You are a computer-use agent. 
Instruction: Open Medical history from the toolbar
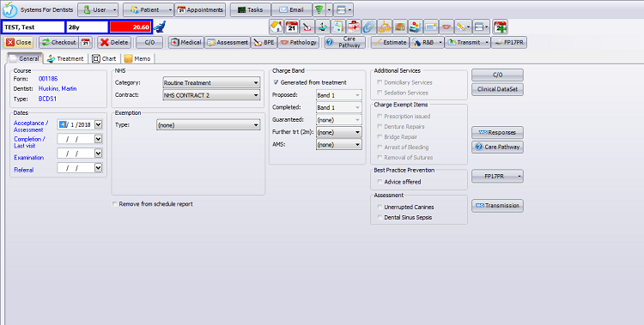[186, 42]
